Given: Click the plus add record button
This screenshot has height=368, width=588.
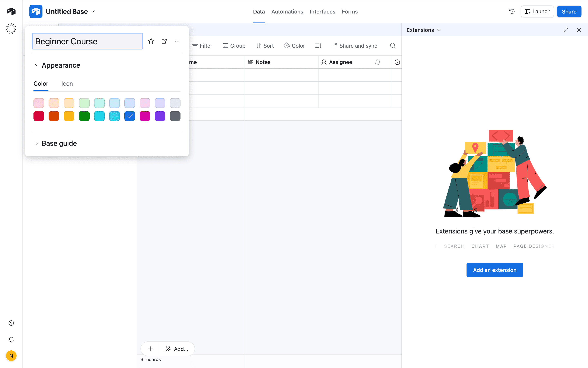Looking at the screenshot, I should pos(151,349).
